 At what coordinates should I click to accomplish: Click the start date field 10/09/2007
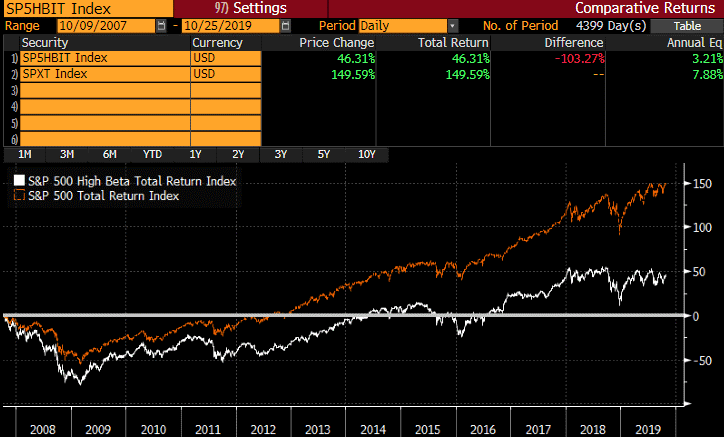tap(106, 26)
